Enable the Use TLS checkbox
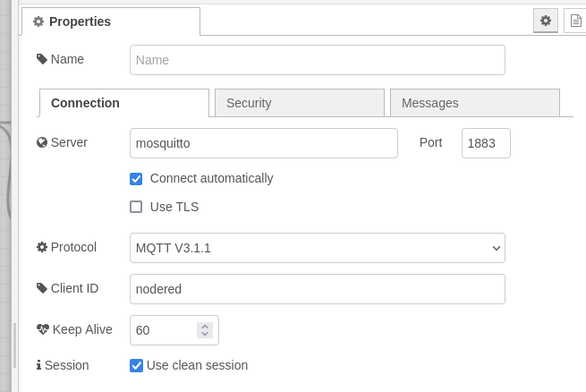The image size is (586, 392). (x=136, y=207)
